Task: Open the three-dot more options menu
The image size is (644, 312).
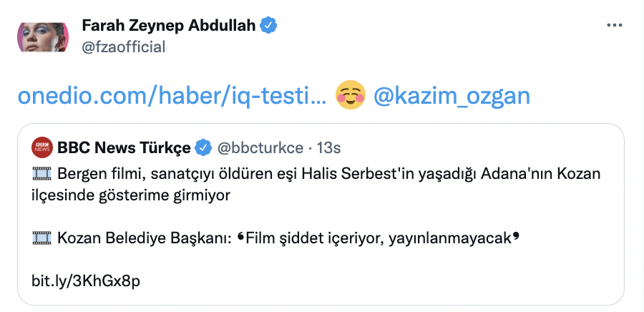Action: click(x=615, y=25)
